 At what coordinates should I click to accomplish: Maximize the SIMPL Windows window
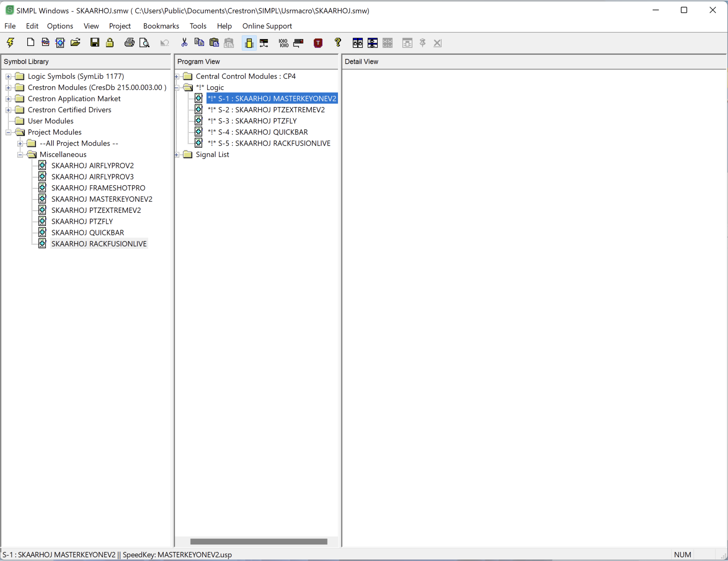coord(684,10)
